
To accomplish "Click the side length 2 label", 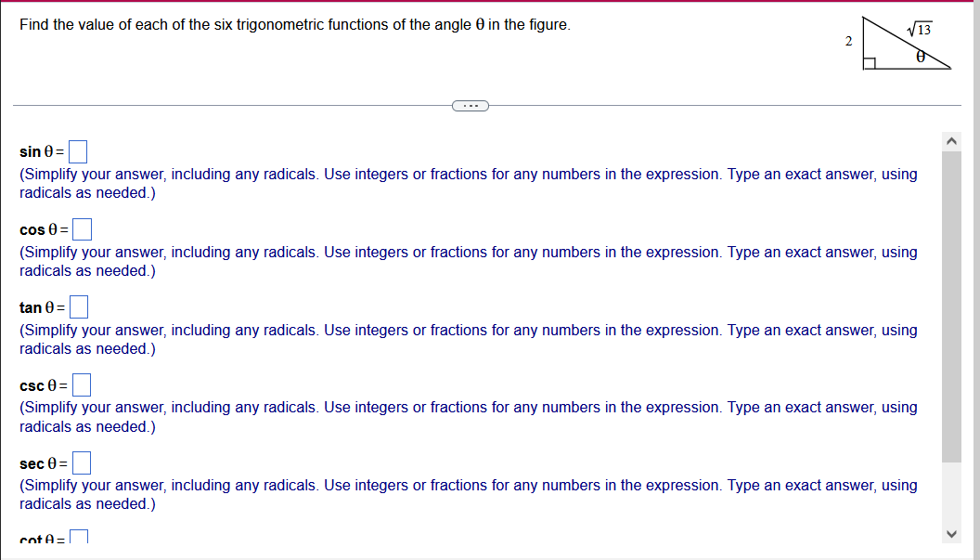I will pyautogui.click(x=848, y=41).
